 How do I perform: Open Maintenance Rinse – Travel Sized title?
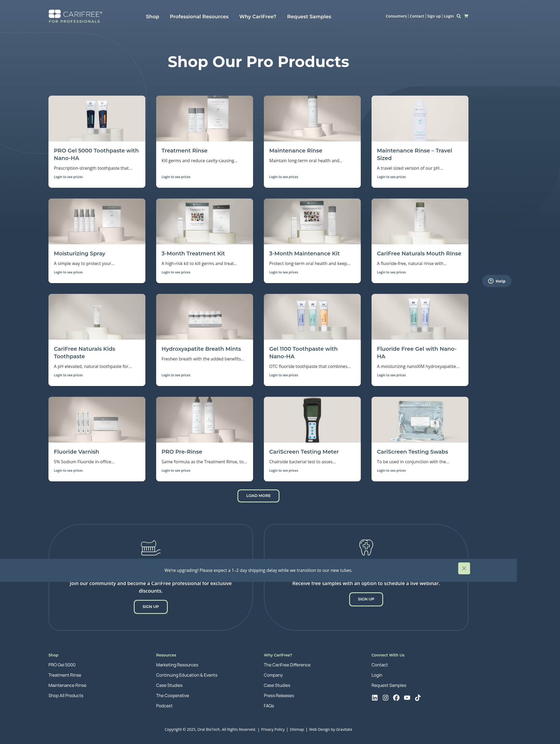(x=414, y=154)
